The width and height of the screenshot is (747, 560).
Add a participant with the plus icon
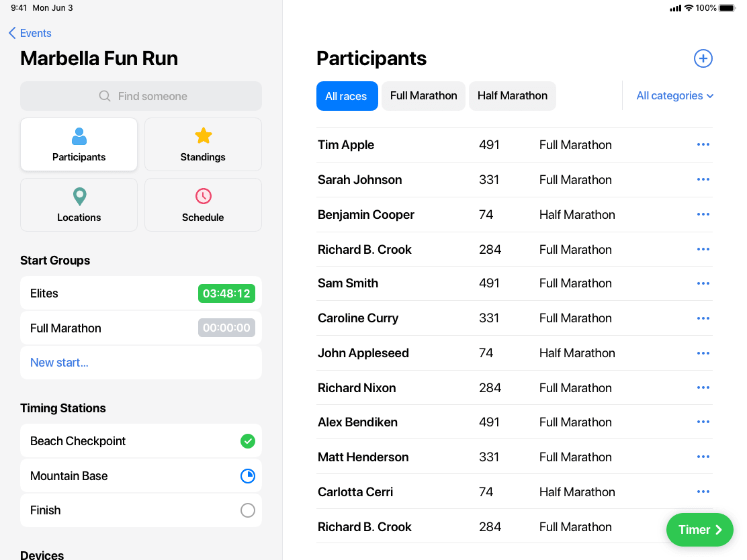tap(703, 58)
